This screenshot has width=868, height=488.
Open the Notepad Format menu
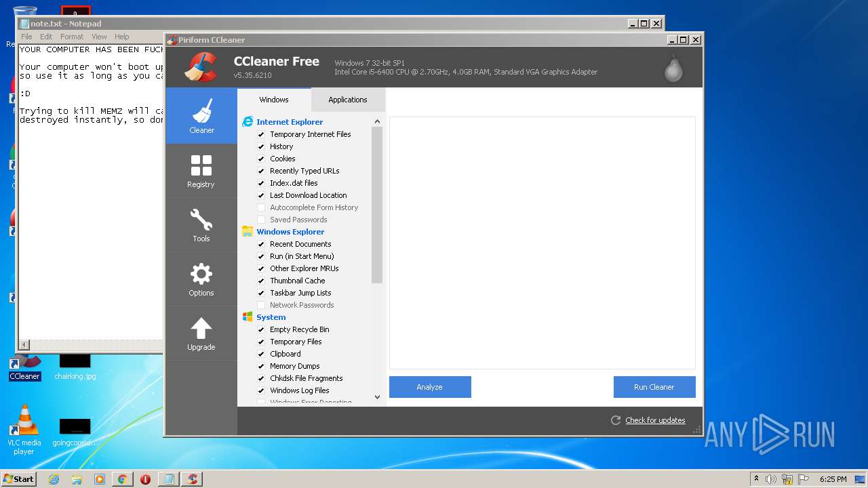click(x=72, y=37)
